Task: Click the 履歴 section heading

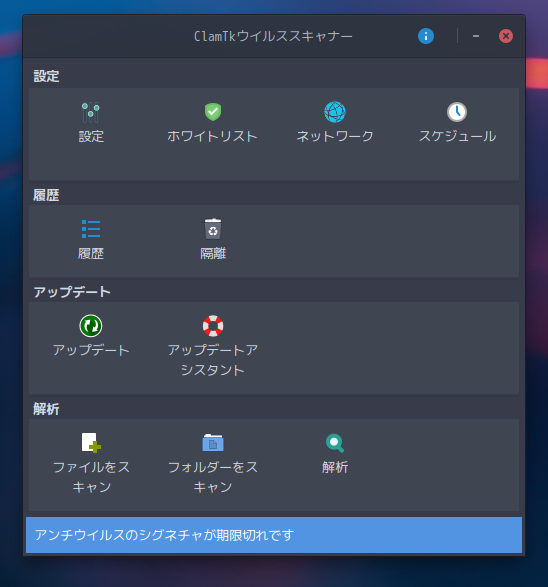Action: pyautogui.click(x=46, y=195)
